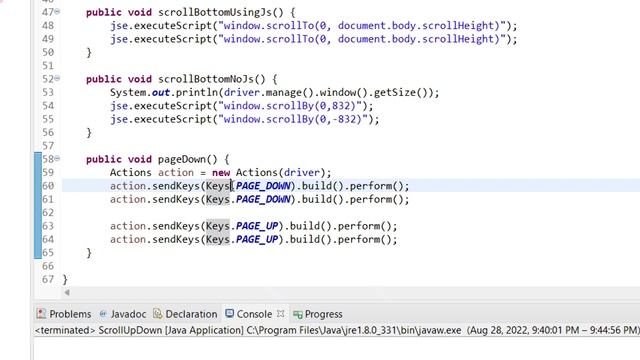Viewport: 640px width, 360px height.
Task: Click PAGE_UP on line 63
Action: point(257,226)
